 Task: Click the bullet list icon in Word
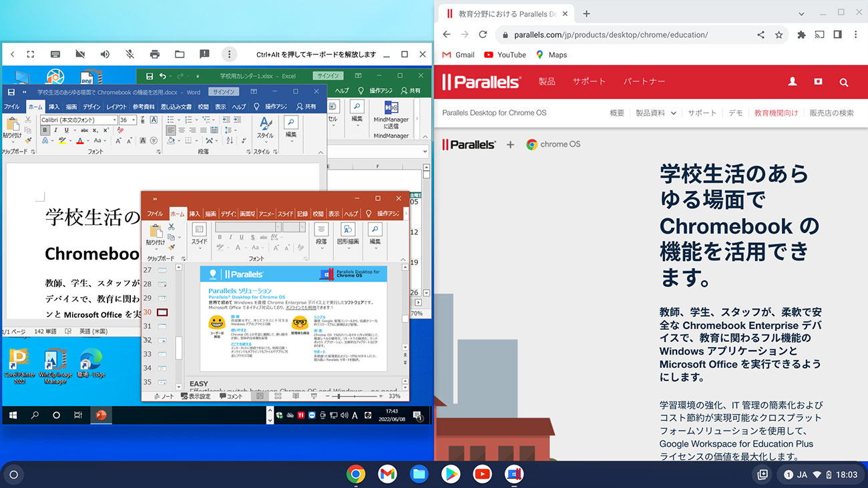[171, 119]
